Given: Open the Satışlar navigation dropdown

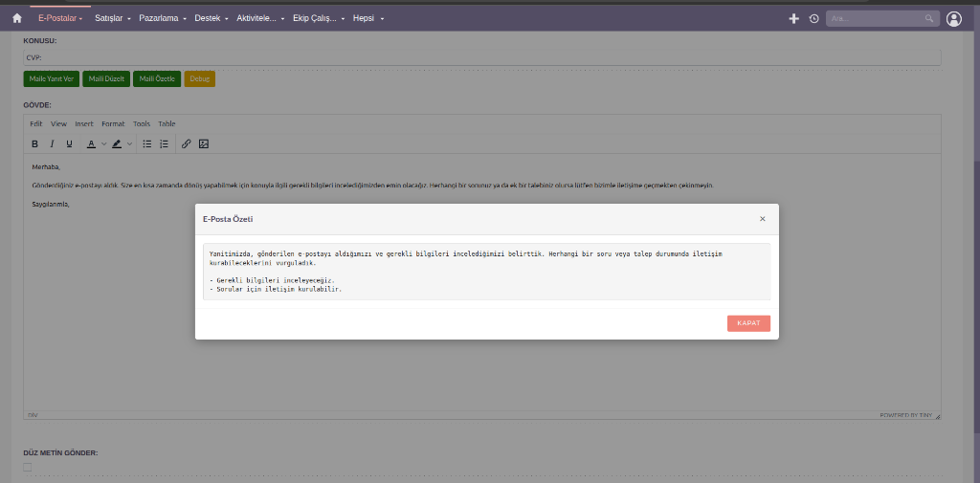Looking at the screenshot, I should (x=113, y=19).
